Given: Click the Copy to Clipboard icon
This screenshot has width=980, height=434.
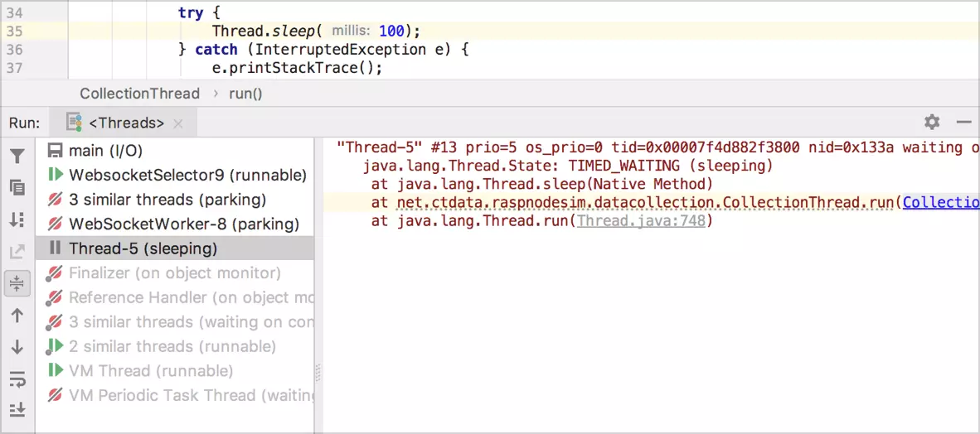Looking at the screenshot, I should coord(17,188).
